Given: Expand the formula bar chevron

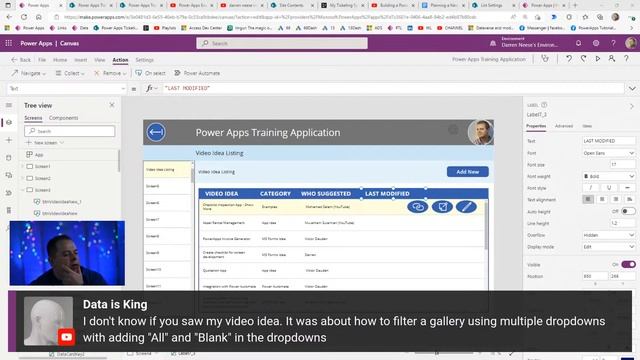Looking at the screenshot, I should [x=632, y=89].
